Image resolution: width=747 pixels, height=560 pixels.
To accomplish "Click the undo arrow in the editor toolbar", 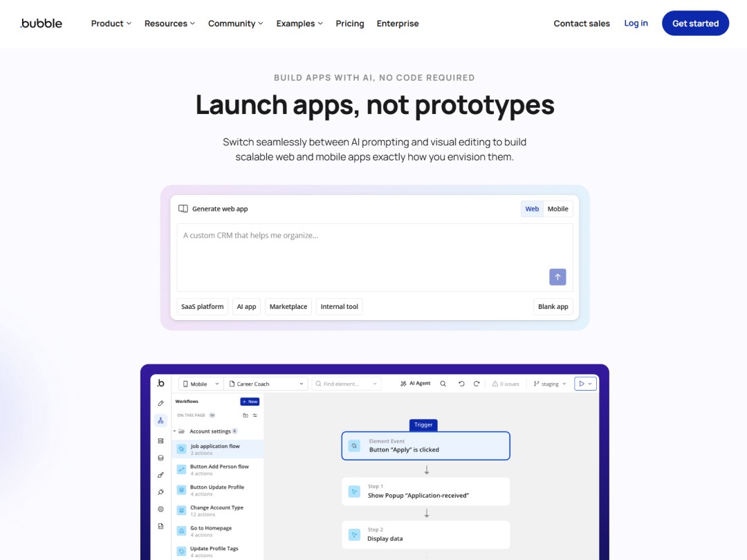I will click(x=461, y=384).
